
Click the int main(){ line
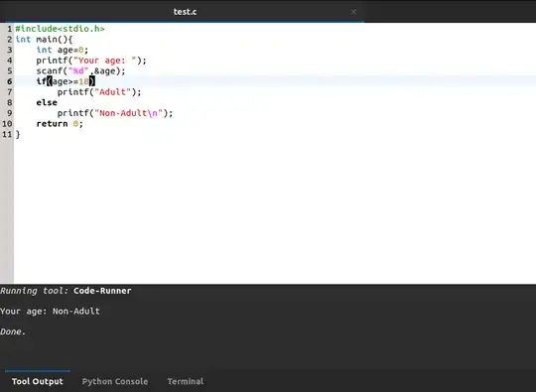(44, 40)
